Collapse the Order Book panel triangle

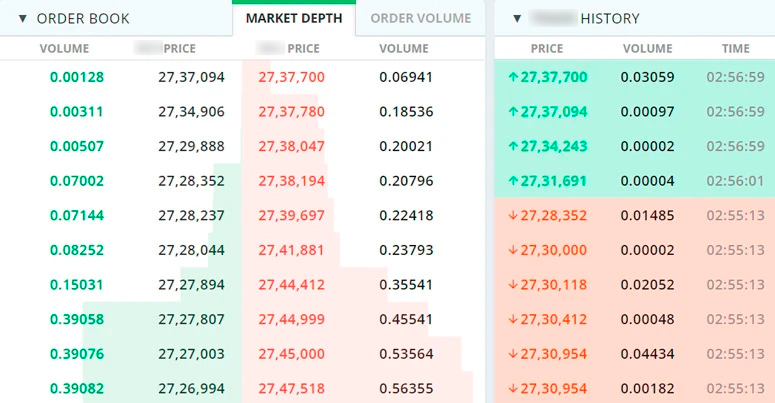pos(22,19)
